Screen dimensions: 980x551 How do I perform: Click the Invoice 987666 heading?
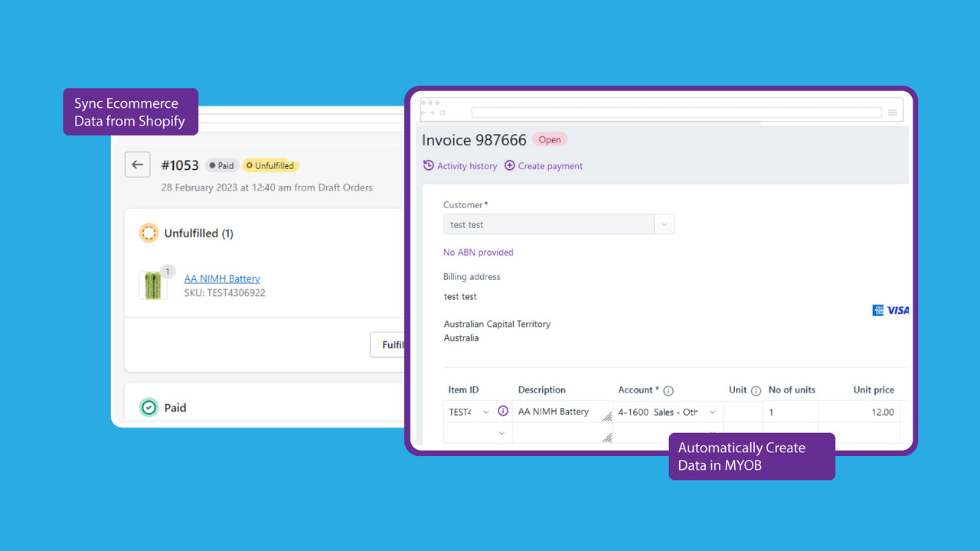click(x=474, y=140)
